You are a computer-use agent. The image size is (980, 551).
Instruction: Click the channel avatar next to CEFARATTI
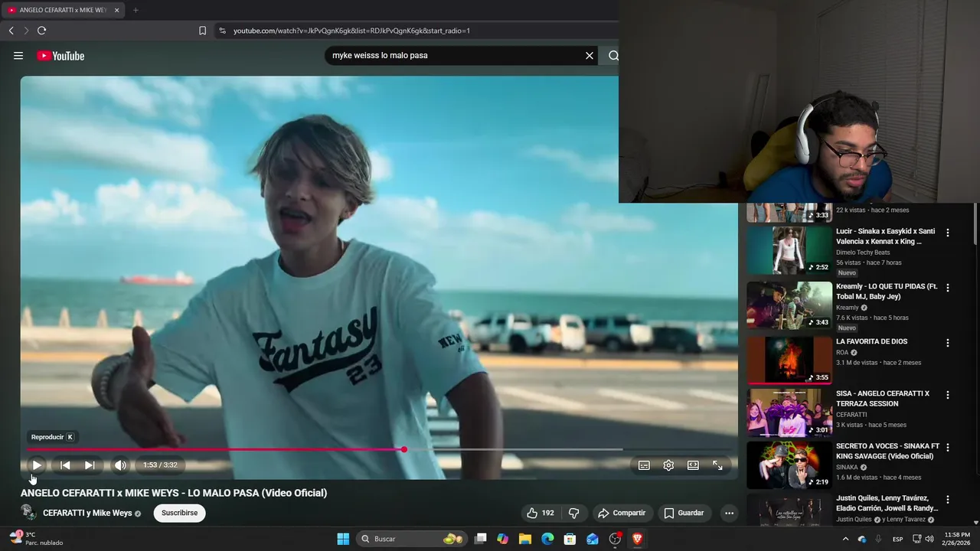point(28,513)
